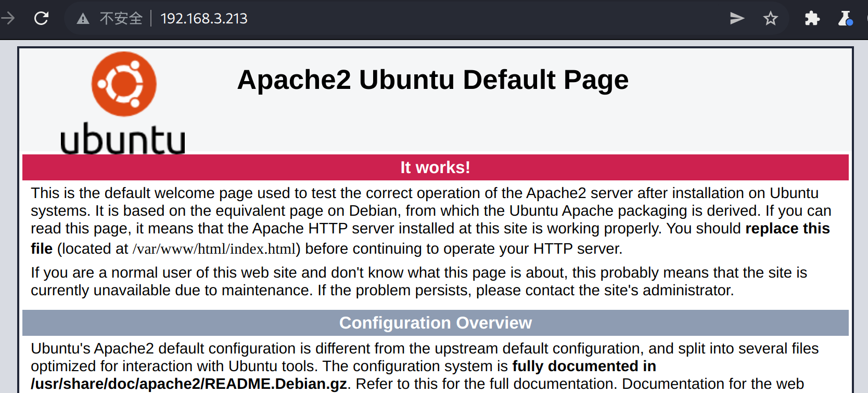The width and height of the screenshot is (868, 393).
Task: Click the Ubuntu logo image
Action: (123, 102)
